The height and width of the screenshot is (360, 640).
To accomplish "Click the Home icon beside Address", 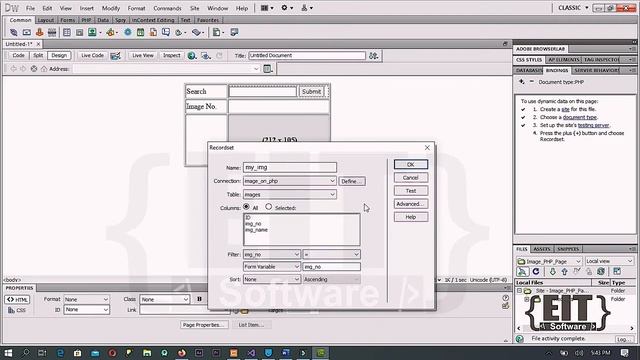I will coord(44,69).
